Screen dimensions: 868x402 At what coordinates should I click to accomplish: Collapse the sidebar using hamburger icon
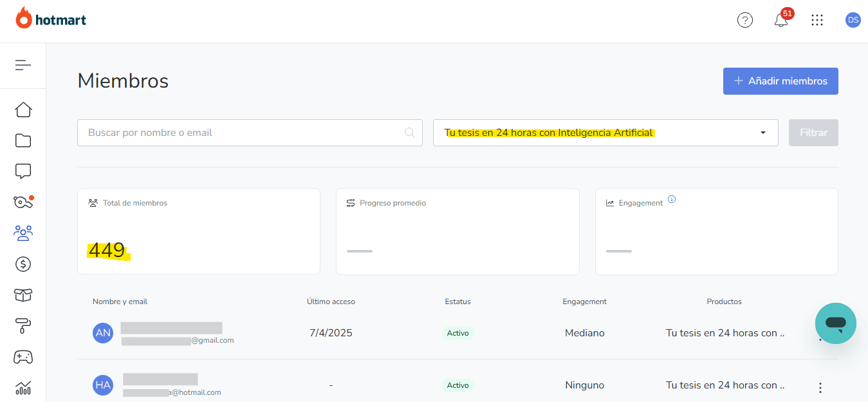click(x=23, y=65)
